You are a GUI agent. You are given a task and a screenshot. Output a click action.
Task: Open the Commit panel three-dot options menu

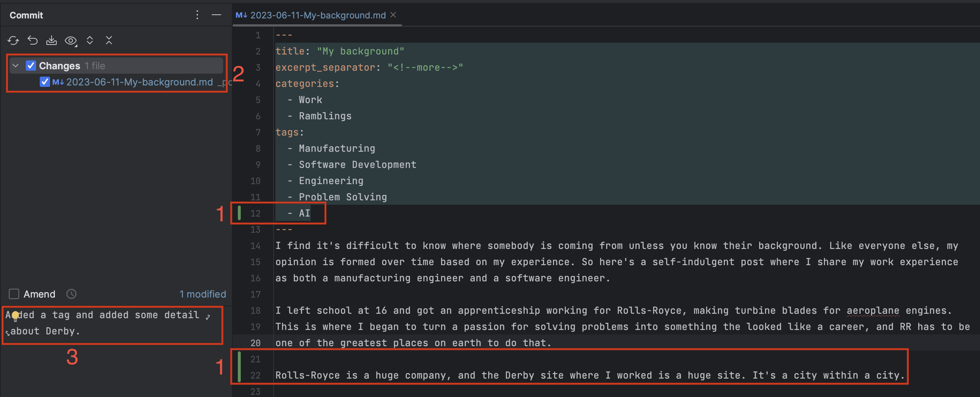(x=197, y=15)
